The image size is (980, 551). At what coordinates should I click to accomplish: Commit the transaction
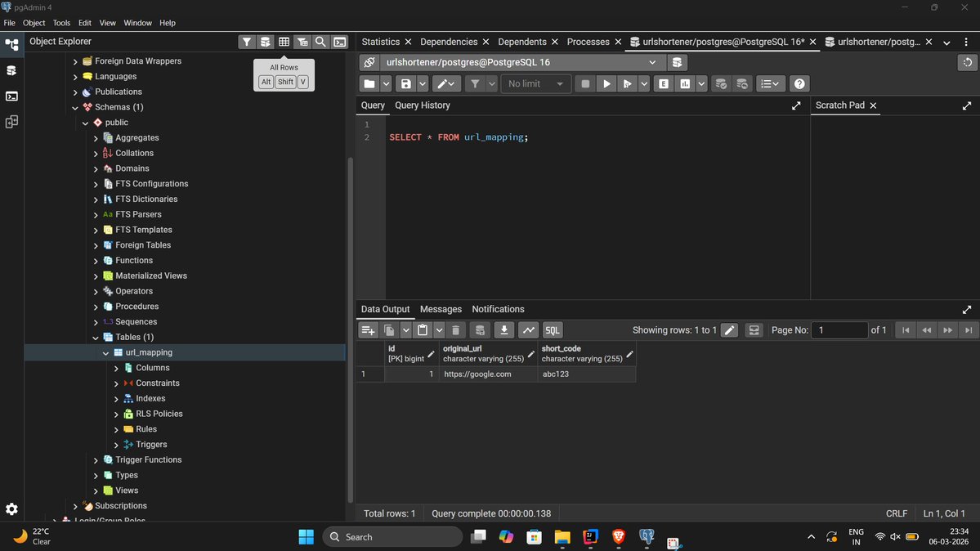tap(721, 84)
